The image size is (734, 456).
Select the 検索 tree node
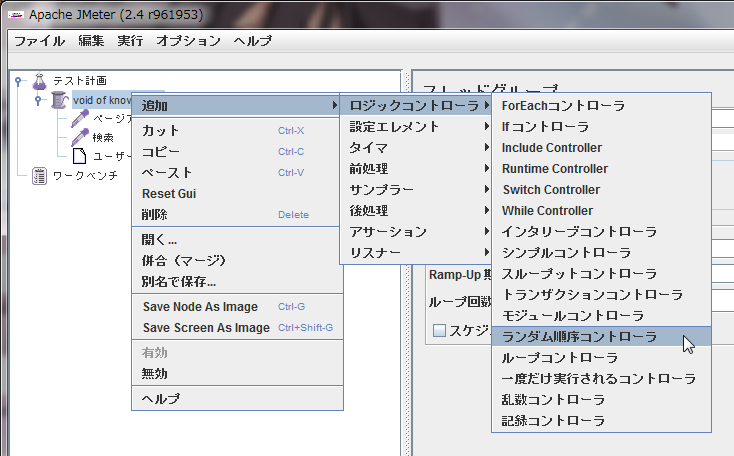(x=103, y=137)
